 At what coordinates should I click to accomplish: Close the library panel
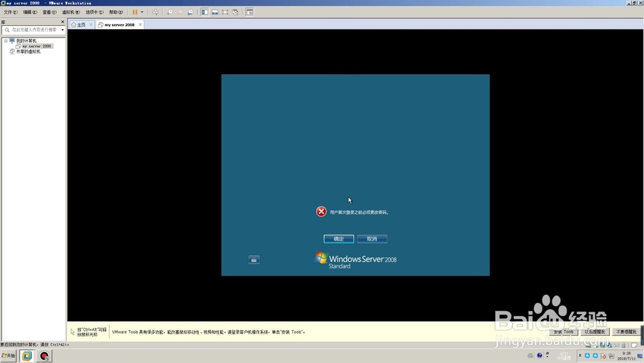click(x=63, y=22)
